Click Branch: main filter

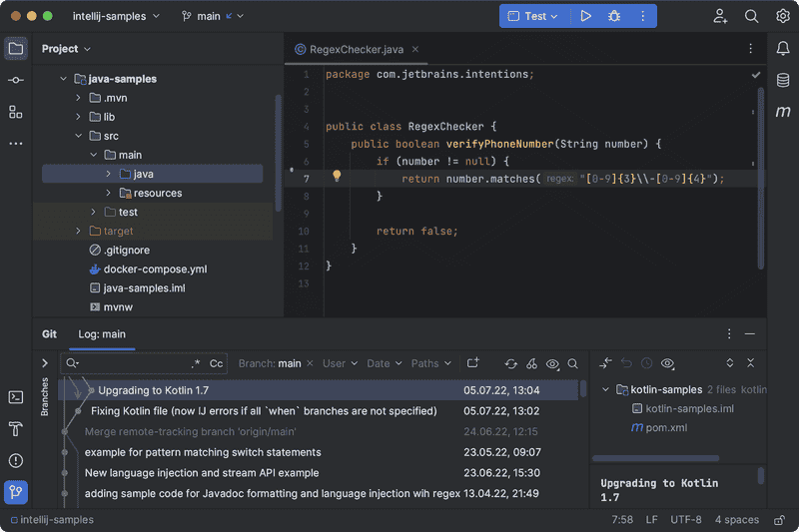pos(270,363)
